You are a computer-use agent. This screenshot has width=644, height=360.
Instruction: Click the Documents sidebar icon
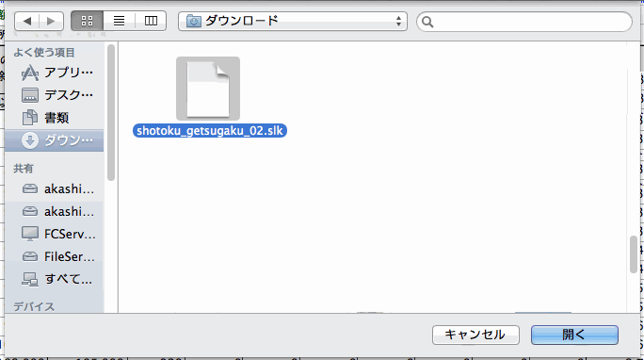click(x=29, y=118)
